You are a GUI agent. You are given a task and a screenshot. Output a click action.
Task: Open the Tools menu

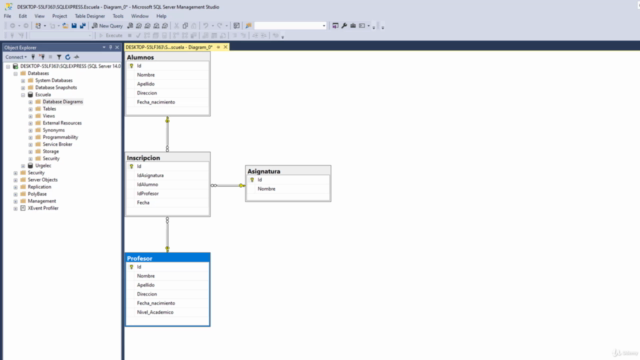pyautogui.click(x=118, y=16)
